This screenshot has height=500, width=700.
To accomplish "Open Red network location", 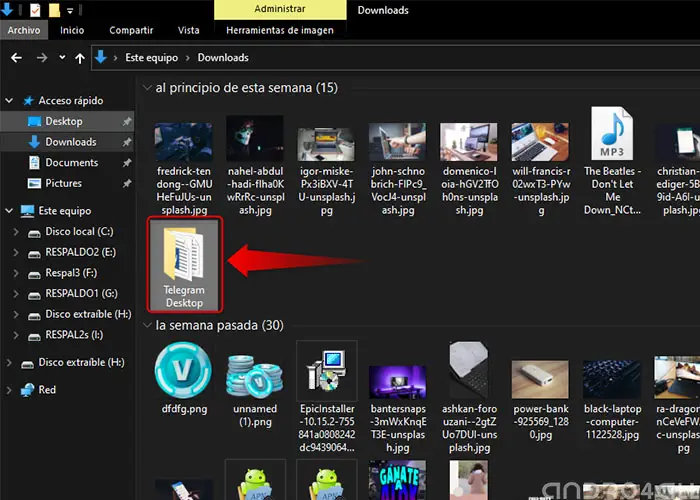I will pyautogui.click(x=47, y=390).
